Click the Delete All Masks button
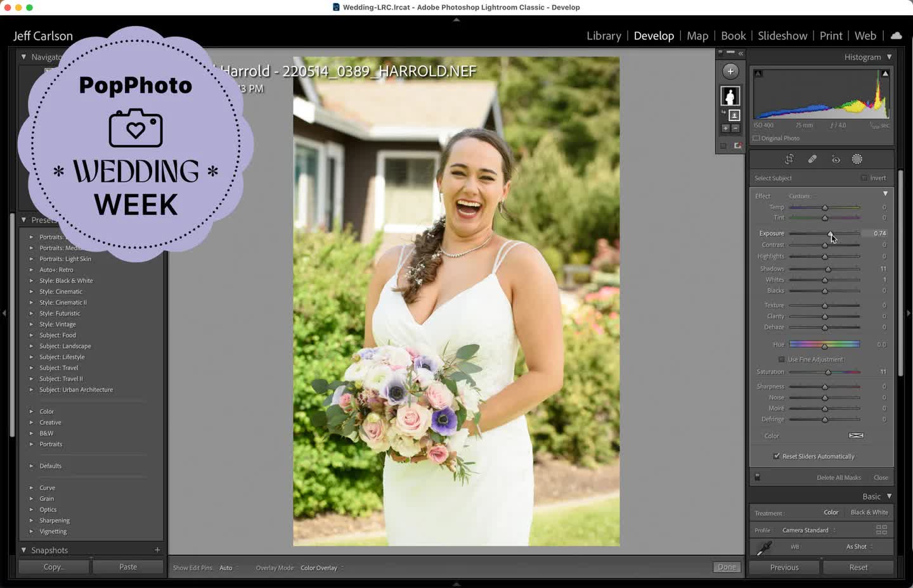 pyautogui.click(x=838, y=478)
